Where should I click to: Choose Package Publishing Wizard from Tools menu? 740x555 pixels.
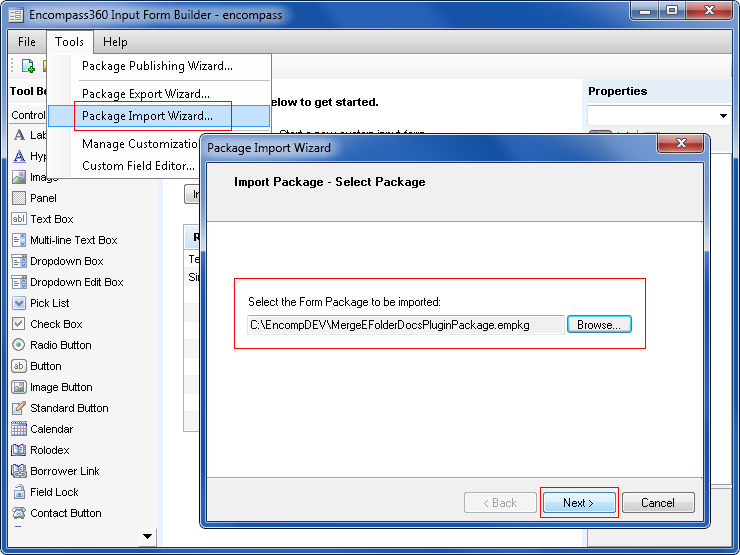(x=158, y=66)
